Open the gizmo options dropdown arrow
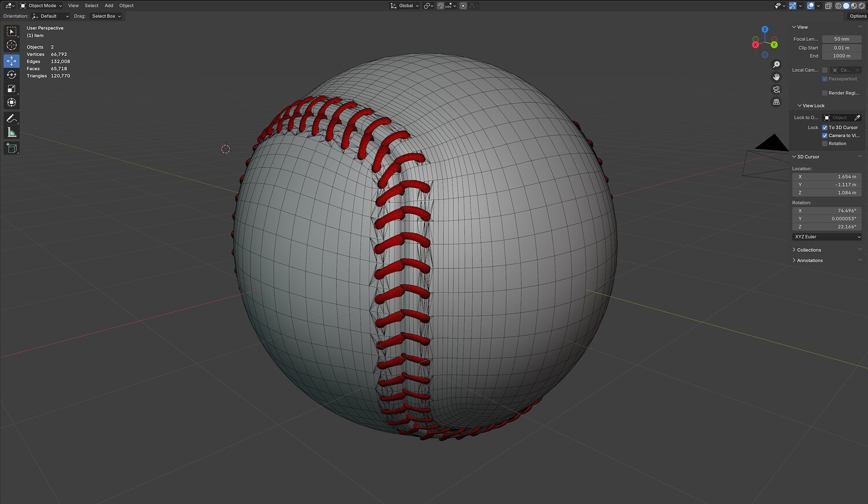This screenshot has width=868, height=504. [801, 6]
